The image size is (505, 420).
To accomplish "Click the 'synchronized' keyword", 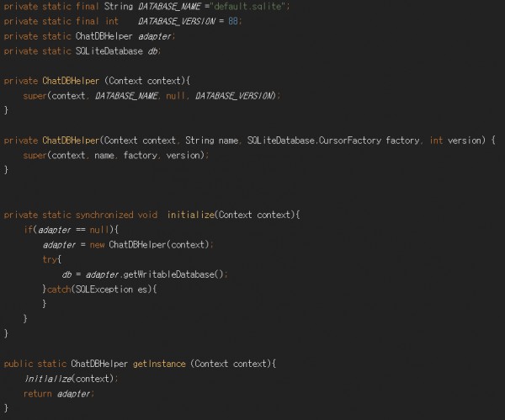I will click(x=104, y=215).
